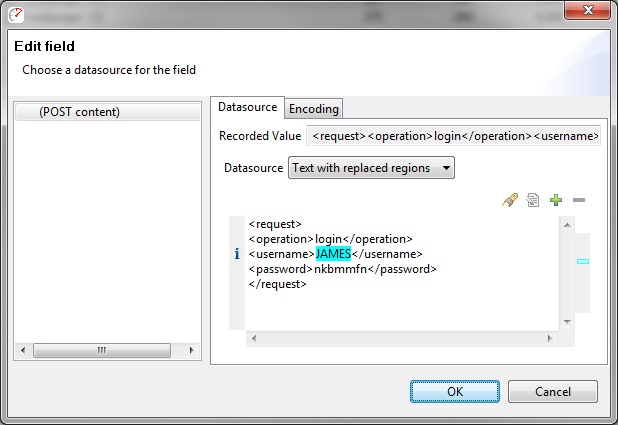Click the highlighter marker icon

pyautogui.click(x=510, y=200)
